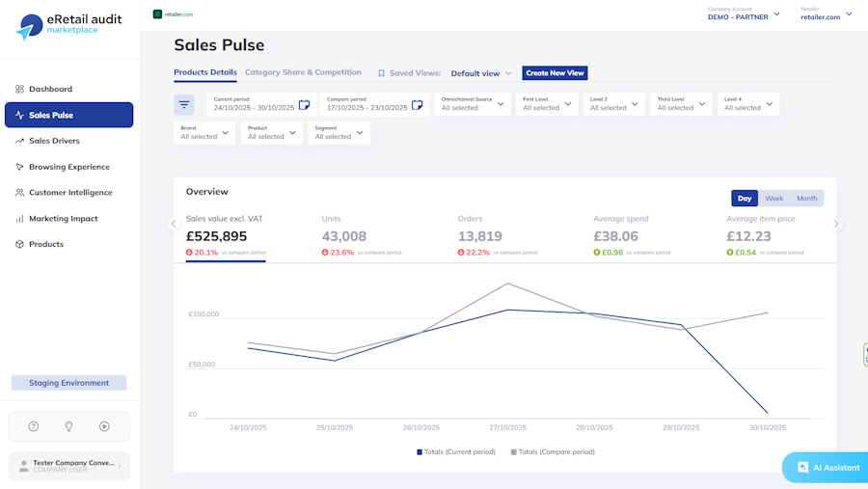Expand the Omnichannel Source dropdown
868x489 pixels.
coord(473,104)
